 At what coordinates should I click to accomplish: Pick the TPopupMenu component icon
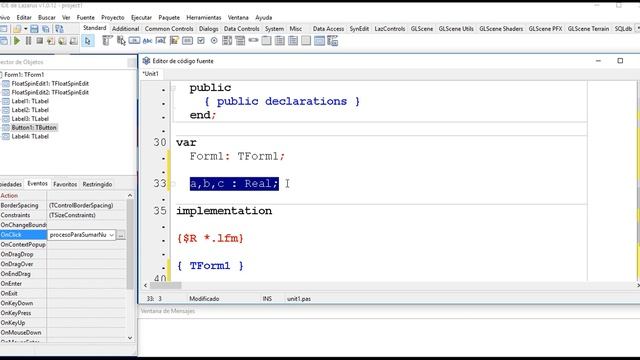click(x=121, y=41)
